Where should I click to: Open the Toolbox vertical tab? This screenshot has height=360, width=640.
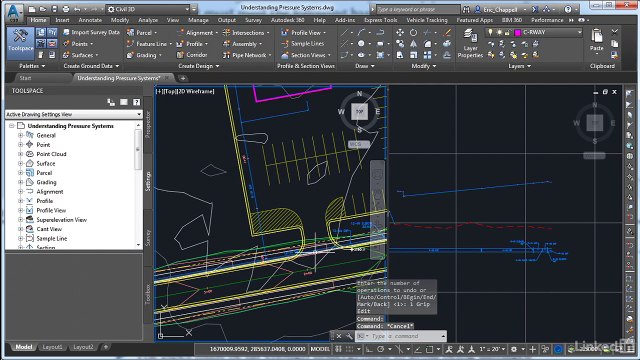(148, 294)
